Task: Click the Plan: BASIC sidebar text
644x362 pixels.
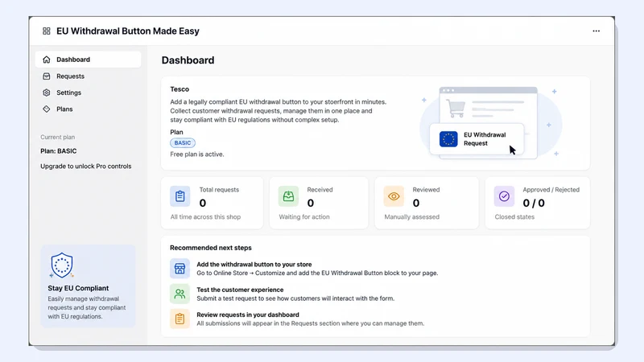Action: coord(58,151)
